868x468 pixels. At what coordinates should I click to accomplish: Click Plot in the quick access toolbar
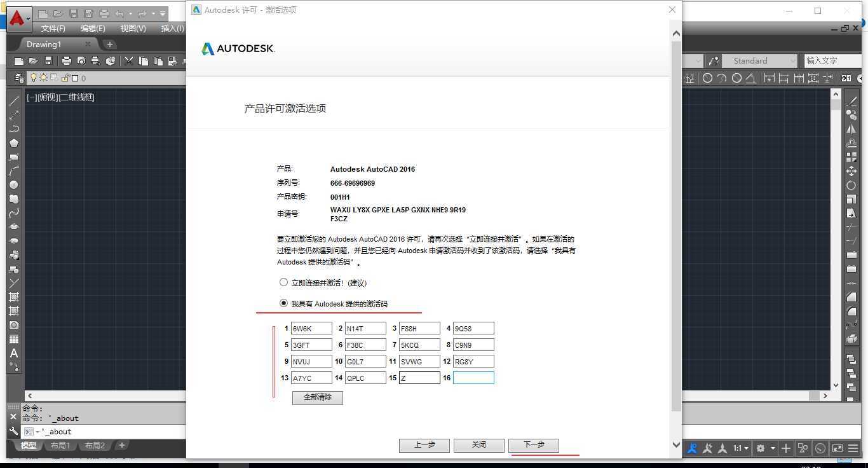tap(104, 13)
